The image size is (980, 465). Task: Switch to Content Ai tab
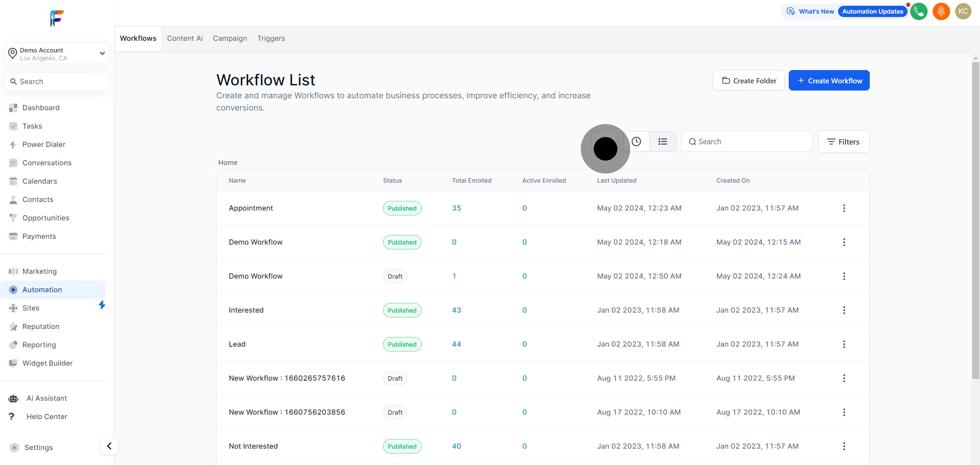click(x=184, y=38)
